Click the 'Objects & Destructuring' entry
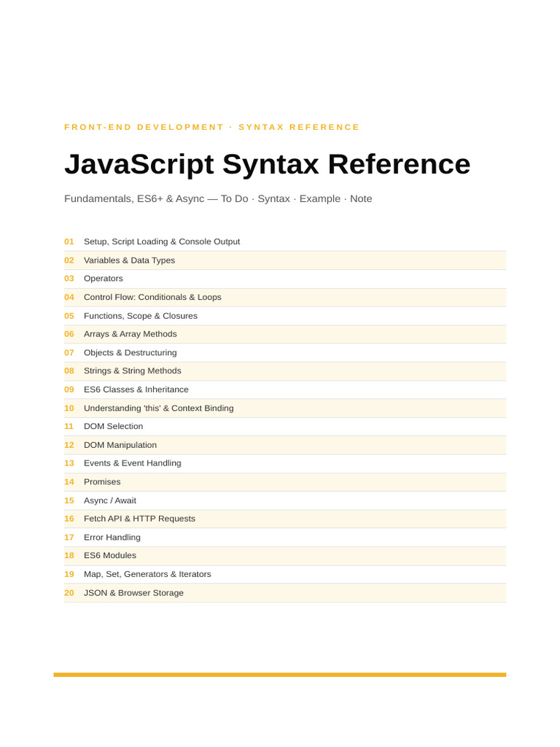560x747 pixels. pos(285,352)
